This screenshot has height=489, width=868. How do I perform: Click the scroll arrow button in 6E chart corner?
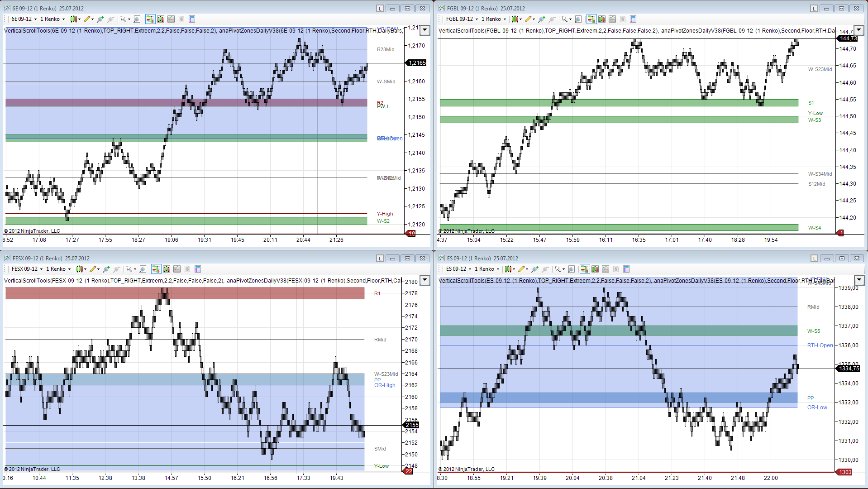click(424, 30)
